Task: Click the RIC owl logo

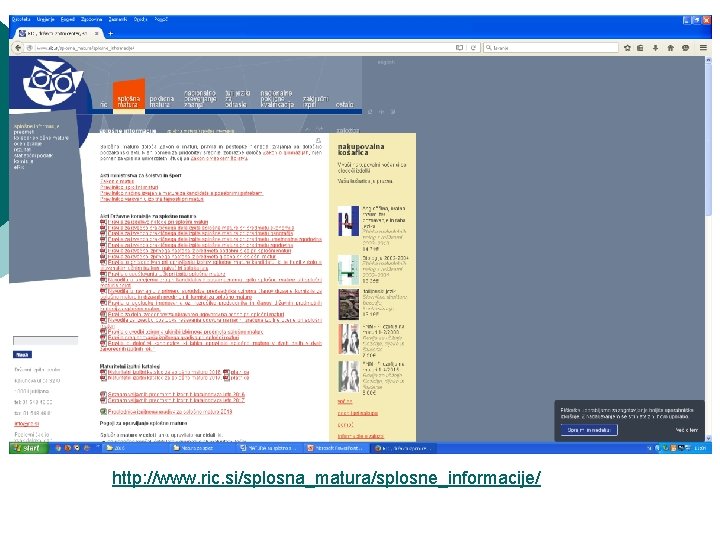Action: [x=53, y=82]
